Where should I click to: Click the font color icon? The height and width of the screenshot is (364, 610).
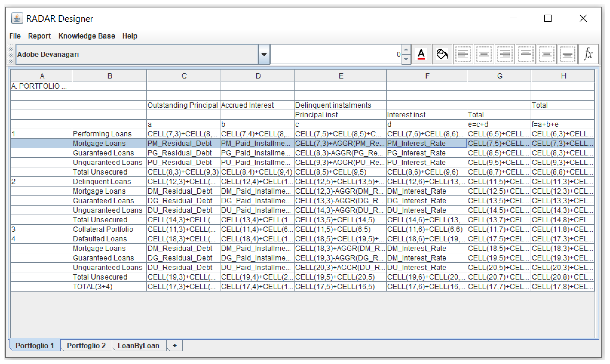pos(421,54)
